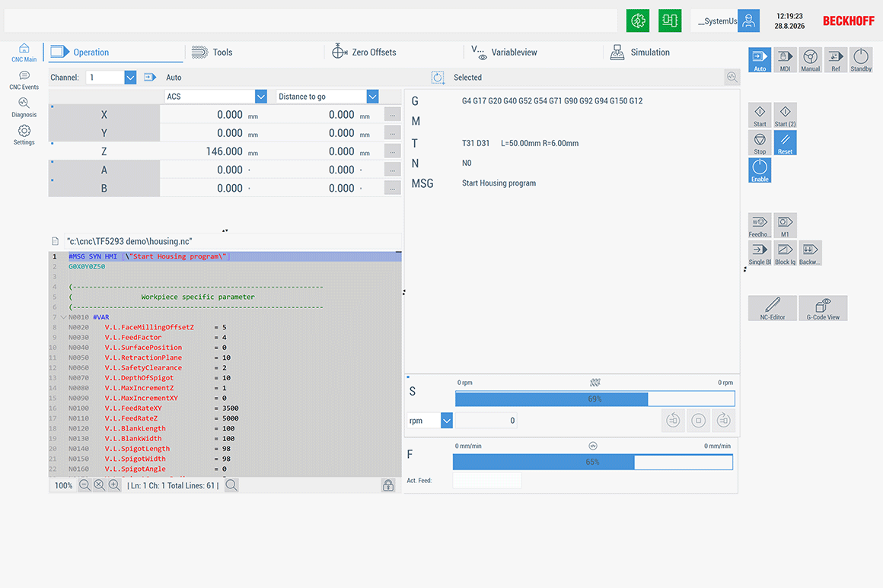Click the channel mode Auto icon
Screen dimensions: 883x588
(x=150, y=78)
